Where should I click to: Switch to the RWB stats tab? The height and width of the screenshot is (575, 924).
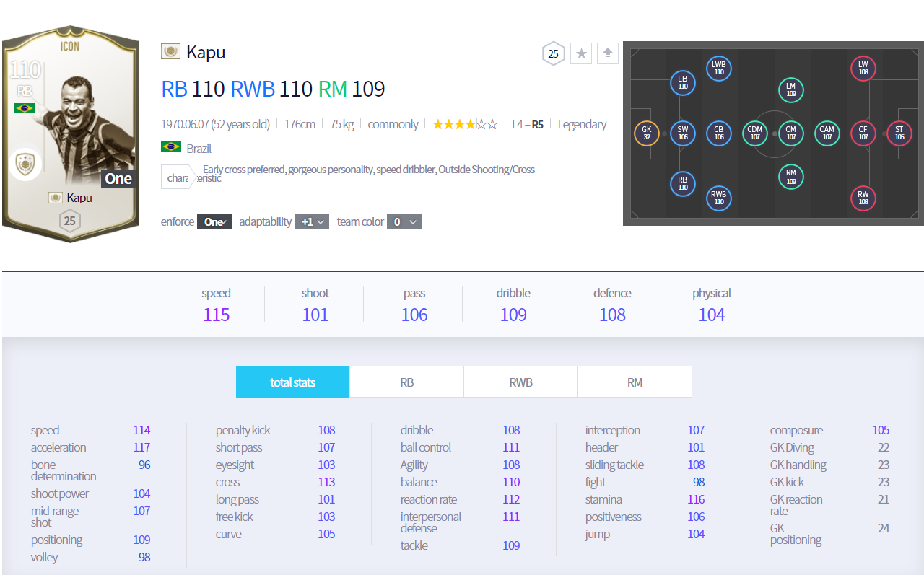pyautogui.click(x=520, y=382)
